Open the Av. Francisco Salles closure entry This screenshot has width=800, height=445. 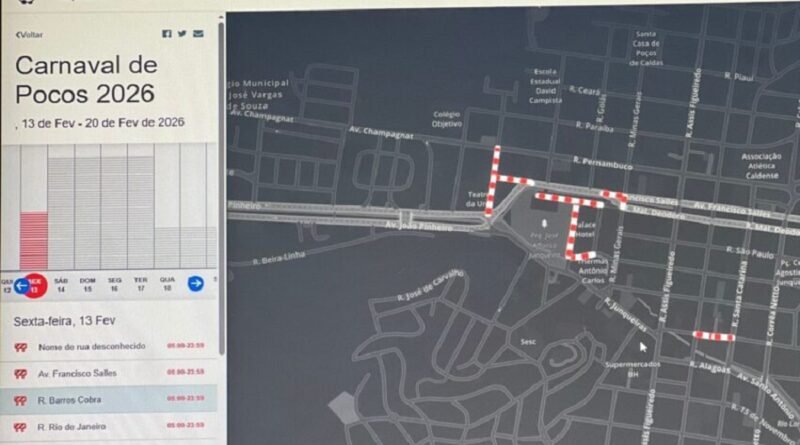(x=109, y=374)
